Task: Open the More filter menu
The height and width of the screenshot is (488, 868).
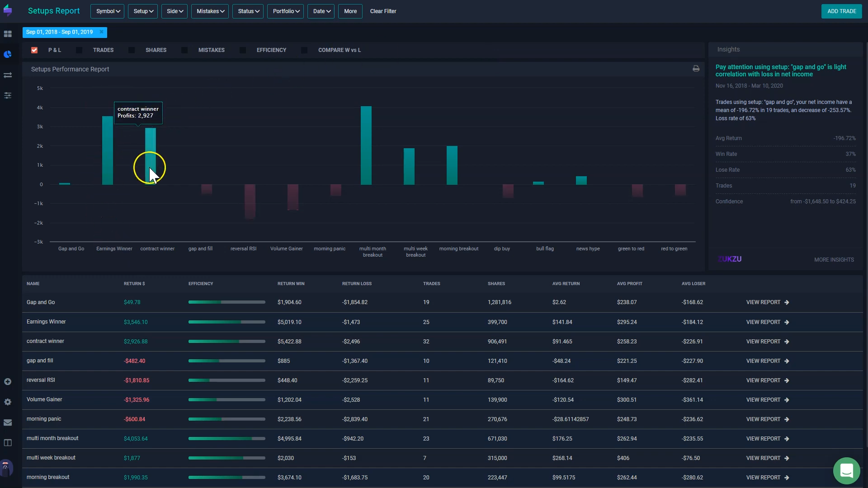Action: [x=350, y=11]
